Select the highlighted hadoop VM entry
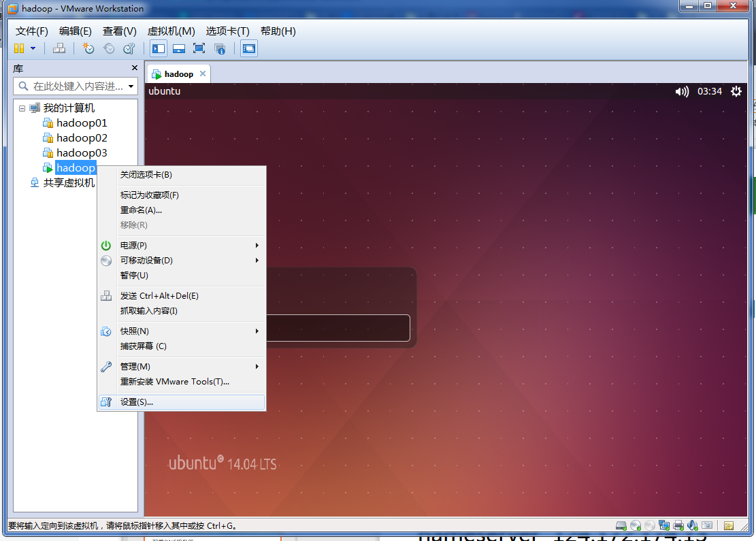This screenshot has width=756, height=541. pos(76,168)
